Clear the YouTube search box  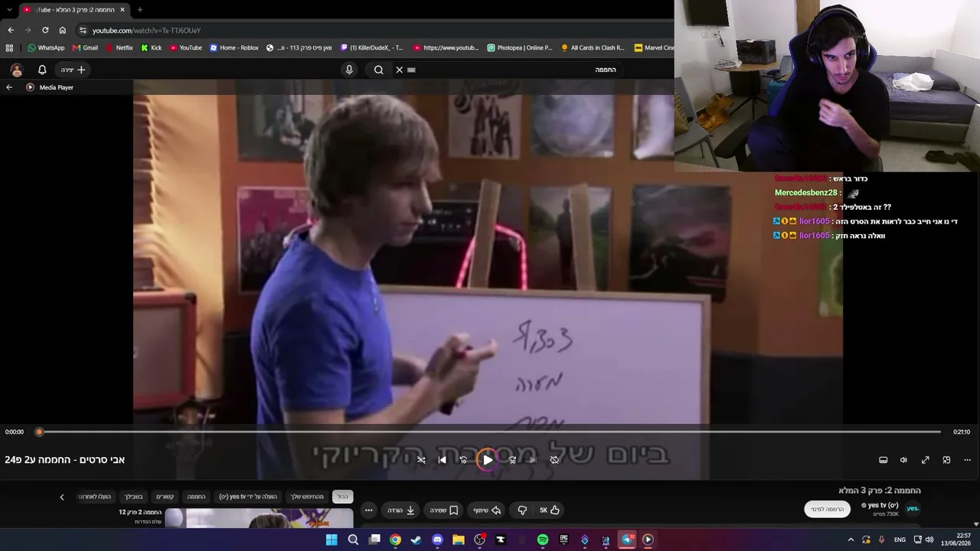tap(399, 70)
